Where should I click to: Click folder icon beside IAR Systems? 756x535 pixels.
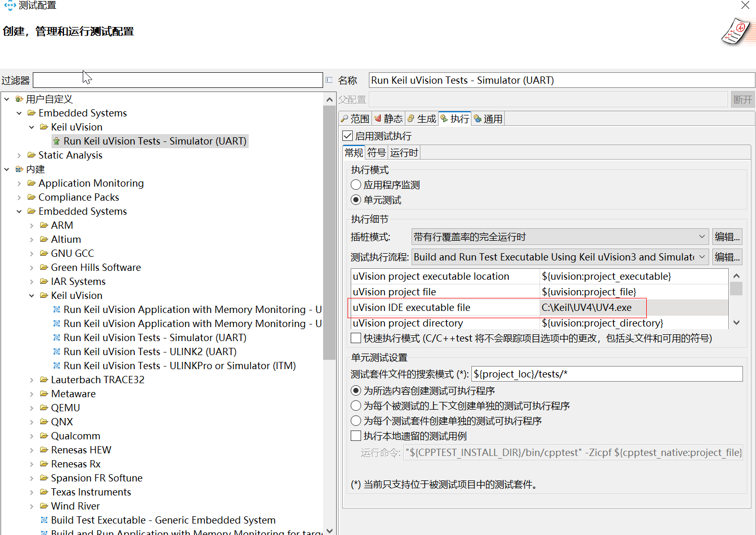pyautogui.click(x=44, y=281)
